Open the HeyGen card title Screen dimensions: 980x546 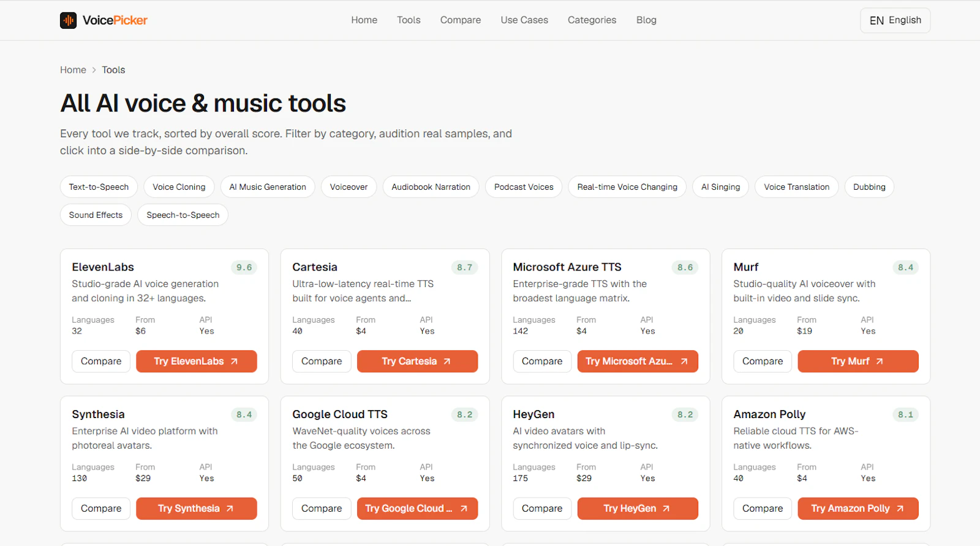pos(533,414)
